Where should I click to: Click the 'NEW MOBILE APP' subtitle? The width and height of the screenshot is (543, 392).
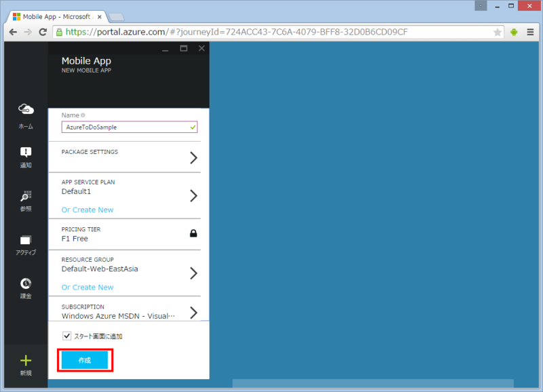pyautogui.click(x=86, y=71)
